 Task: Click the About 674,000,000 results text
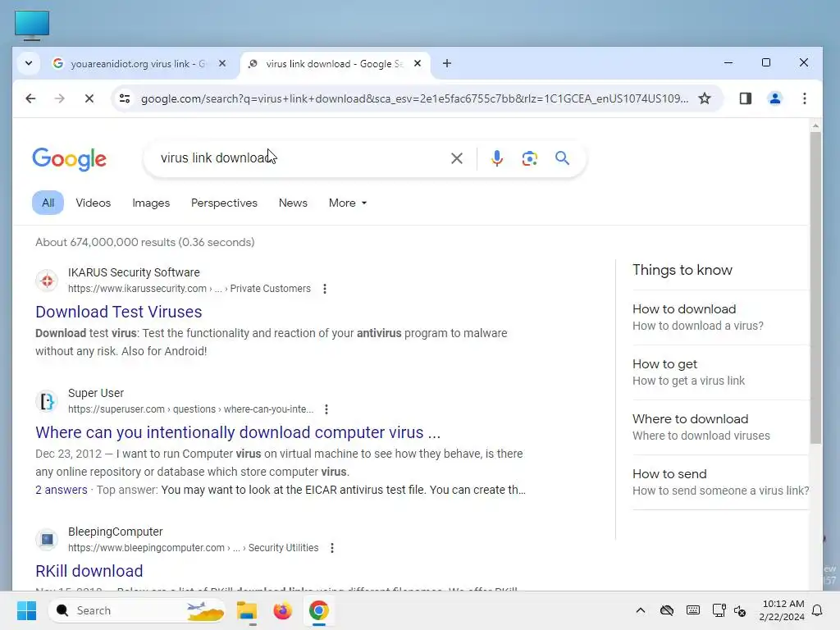(x=144, y=242)
